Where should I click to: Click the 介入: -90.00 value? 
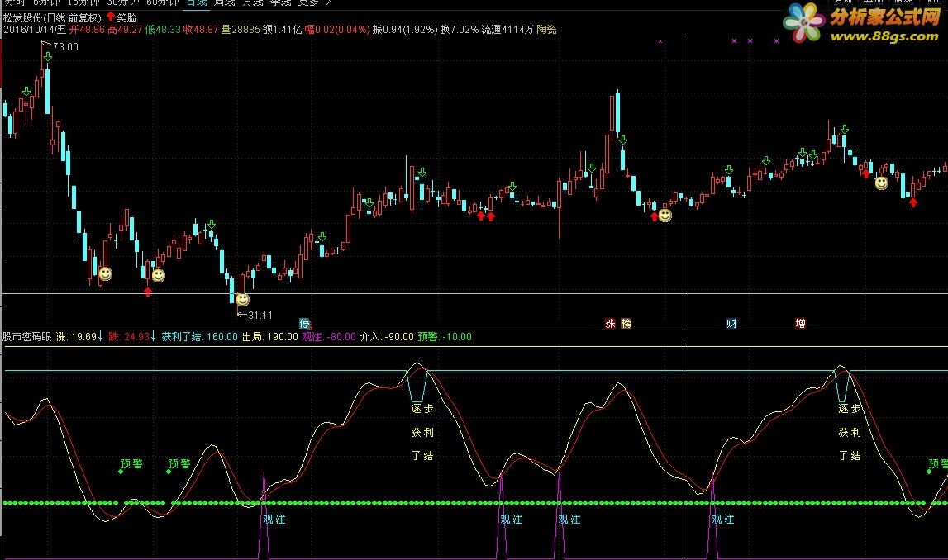pyautogui.click(x=387, y=336)
